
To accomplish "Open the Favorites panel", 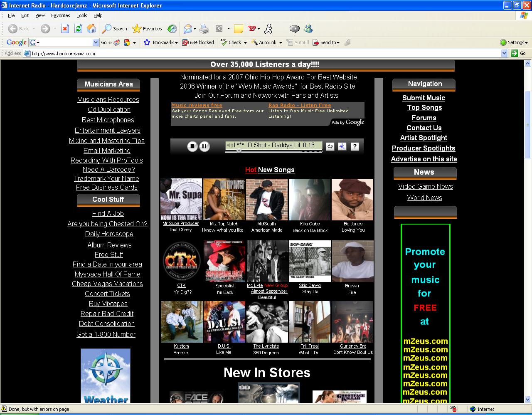I will click(x=147, y=29).
